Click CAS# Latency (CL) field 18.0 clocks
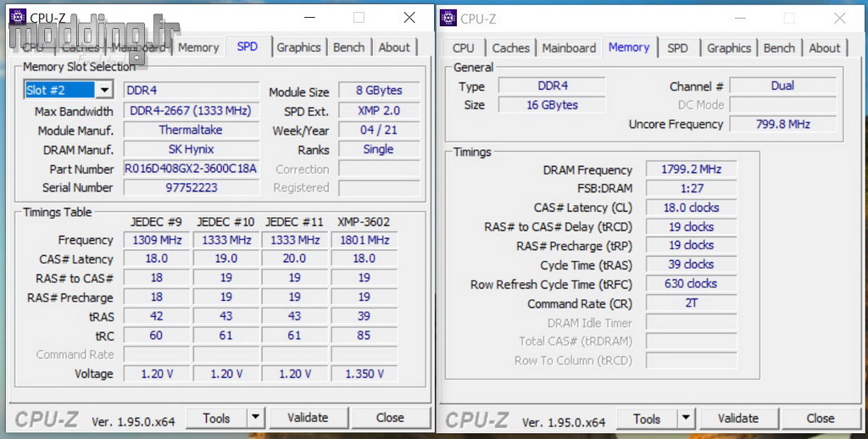868x439 pixels. (x=692, y=208)
